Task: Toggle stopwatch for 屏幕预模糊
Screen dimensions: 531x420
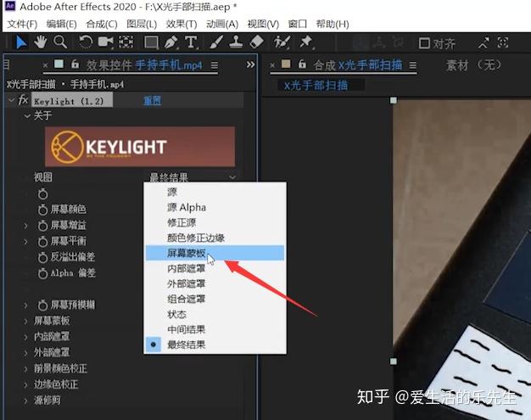Action: coord(42,305)
